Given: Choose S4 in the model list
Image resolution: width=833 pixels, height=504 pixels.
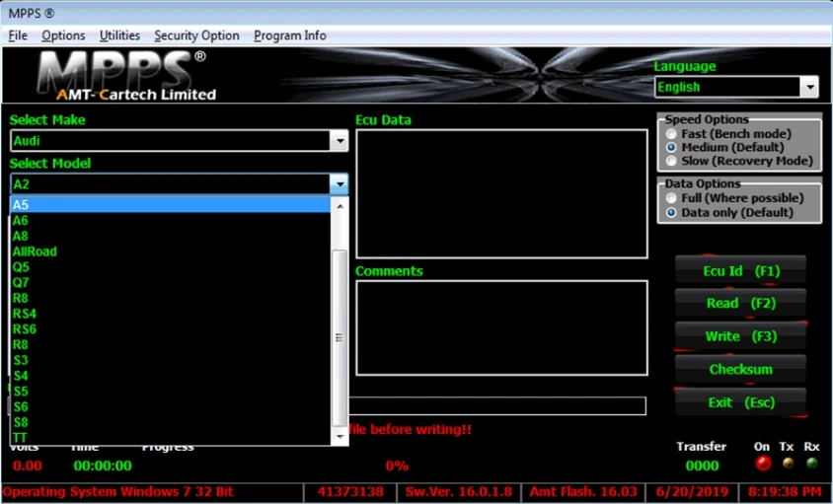Looking at the screenshot, I should coord(170,376).
